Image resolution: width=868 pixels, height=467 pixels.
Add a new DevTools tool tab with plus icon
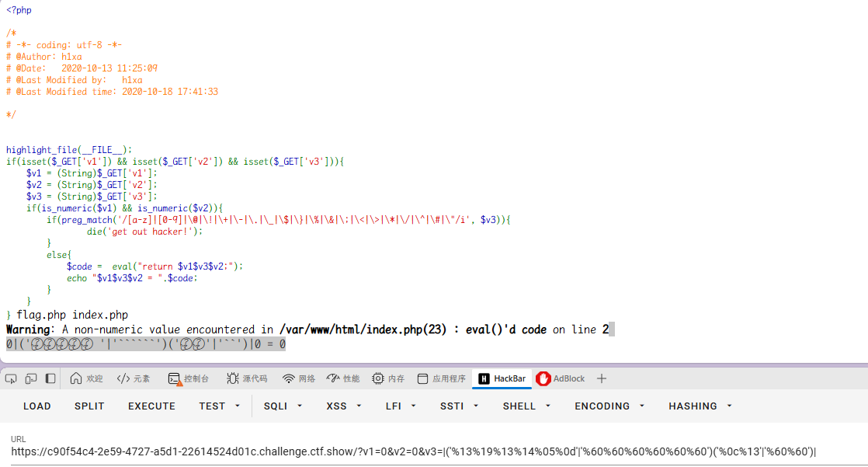(602, 379)
